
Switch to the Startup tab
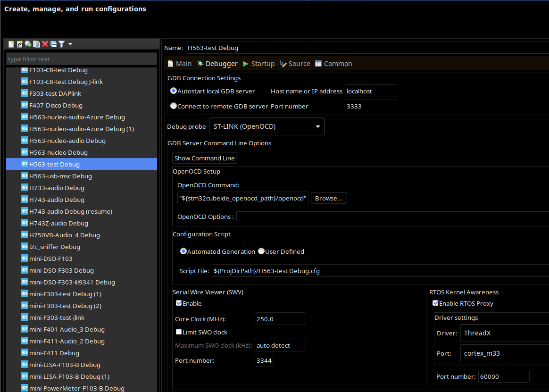point(258,64)
